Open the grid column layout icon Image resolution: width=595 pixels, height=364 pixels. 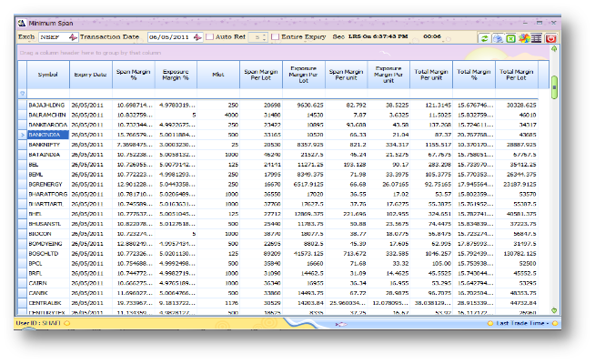538,38
